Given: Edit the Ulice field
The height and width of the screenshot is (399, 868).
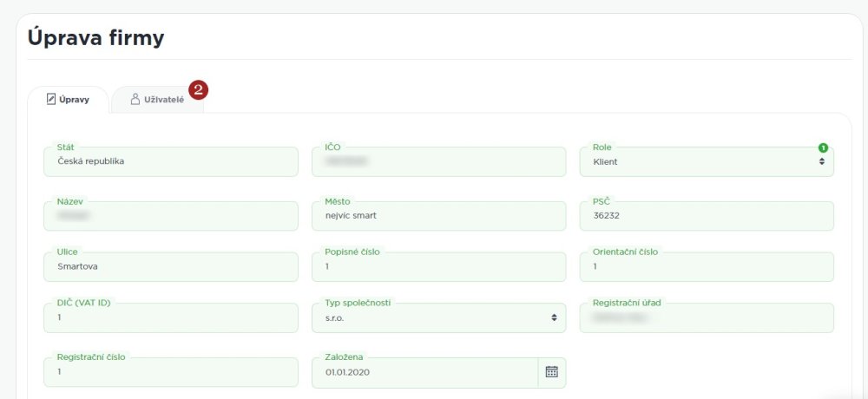Looking at the screenshot, I should click(x=169, y=267).
